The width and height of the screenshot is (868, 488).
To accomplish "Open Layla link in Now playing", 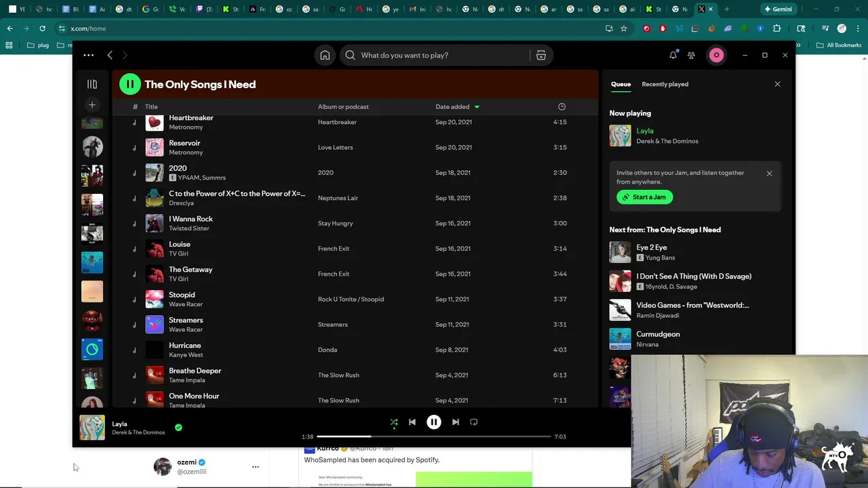I will (645, 131).
